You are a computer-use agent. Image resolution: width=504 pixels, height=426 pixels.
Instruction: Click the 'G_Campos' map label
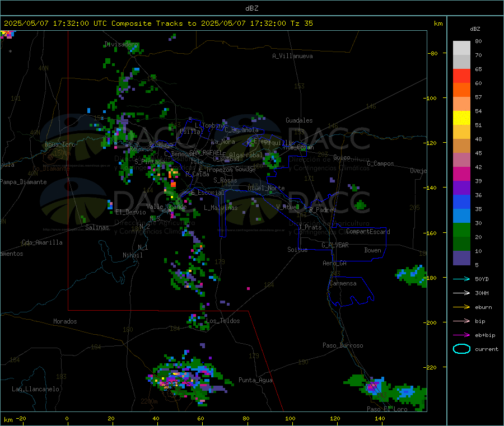pos(381,163)
